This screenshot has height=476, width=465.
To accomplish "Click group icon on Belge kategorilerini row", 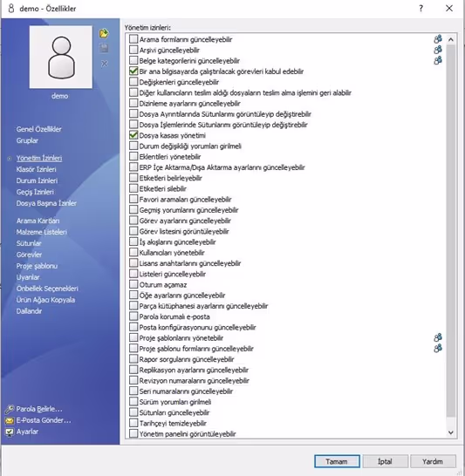I will 438,60.
